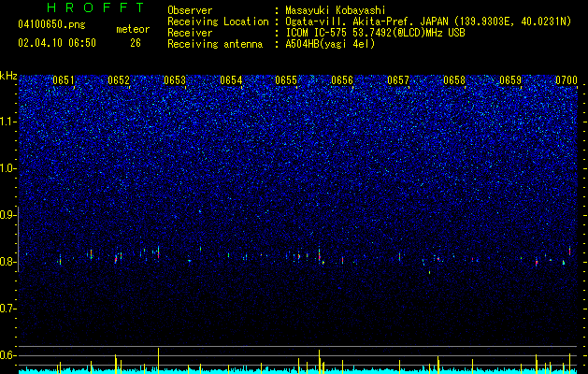Click the Receiving antenna label

[x=215, y=44]
